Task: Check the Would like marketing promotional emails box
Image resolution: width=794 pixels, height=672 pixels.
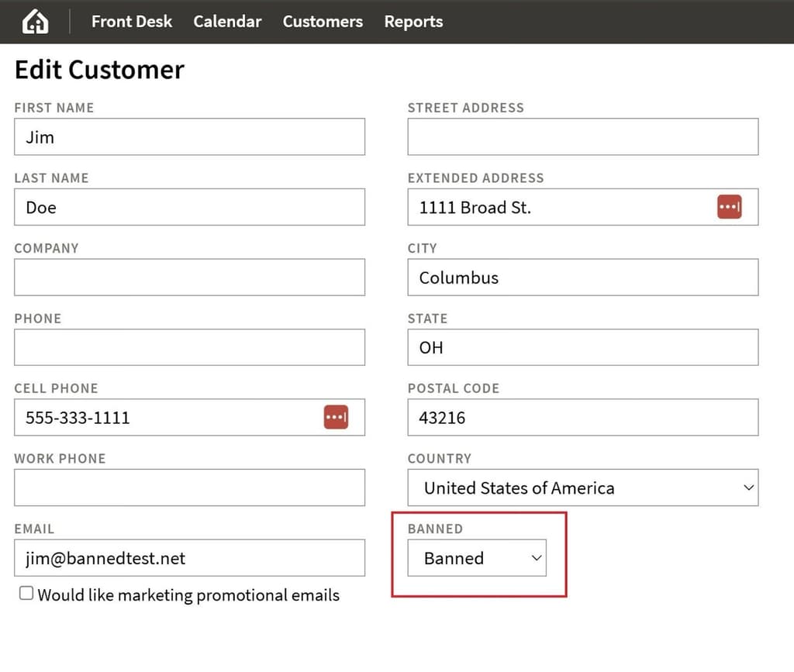Action: (x=26, y=592)
